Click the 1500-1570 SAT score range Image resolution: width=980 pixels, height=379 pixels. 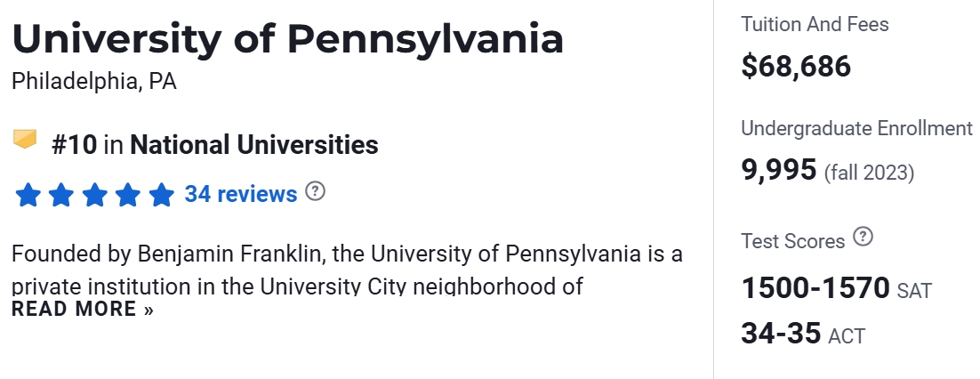pyautogui.click(x=815, y=288)
